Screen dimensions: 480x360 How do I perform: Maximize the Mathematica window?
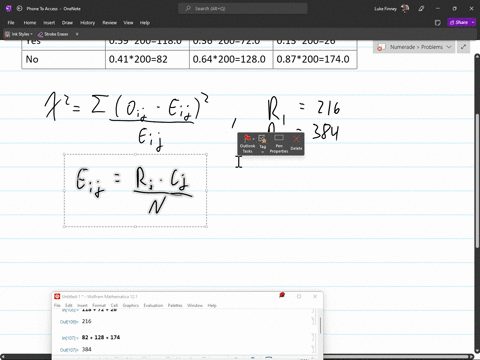[299, 296]
